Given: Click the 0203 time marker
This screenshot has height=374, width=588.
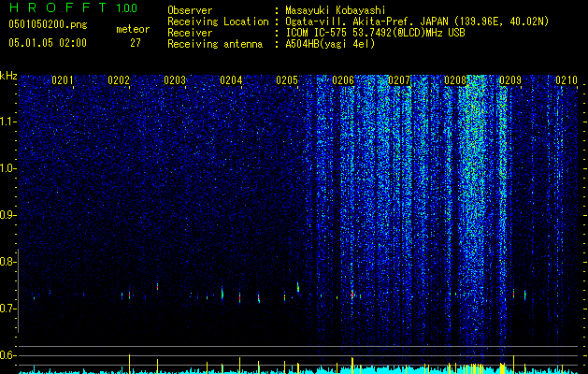Looking at the screenshot, I should (x=175, y=80).
